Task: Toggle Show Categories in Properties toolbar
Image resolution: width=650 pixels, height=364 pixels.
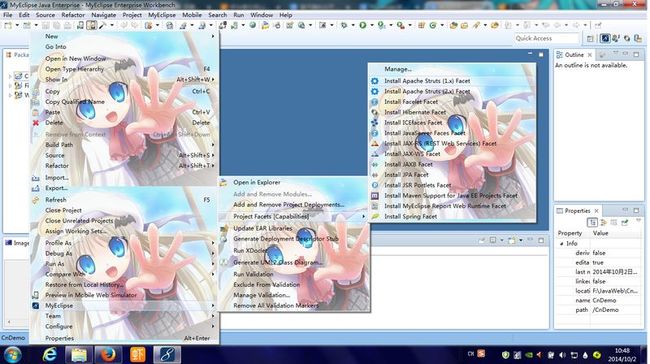Action: (x=592, y=223)
